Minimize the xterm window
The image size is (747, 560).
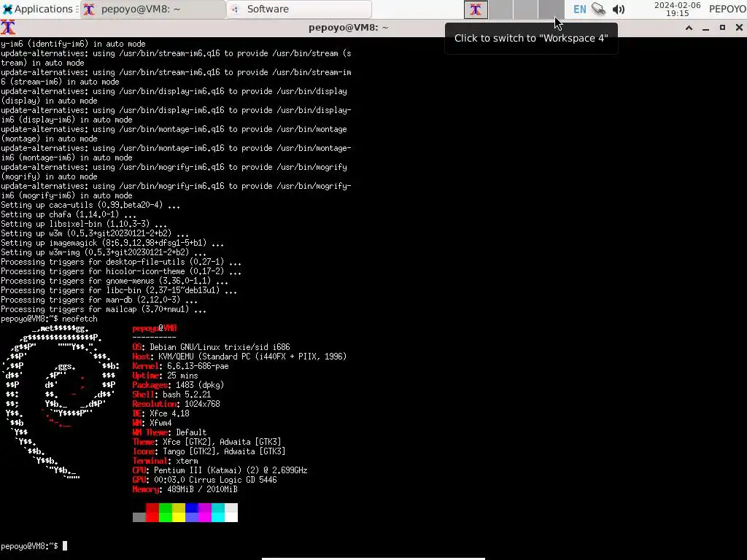pyautogui.click(x=705, y=28)
